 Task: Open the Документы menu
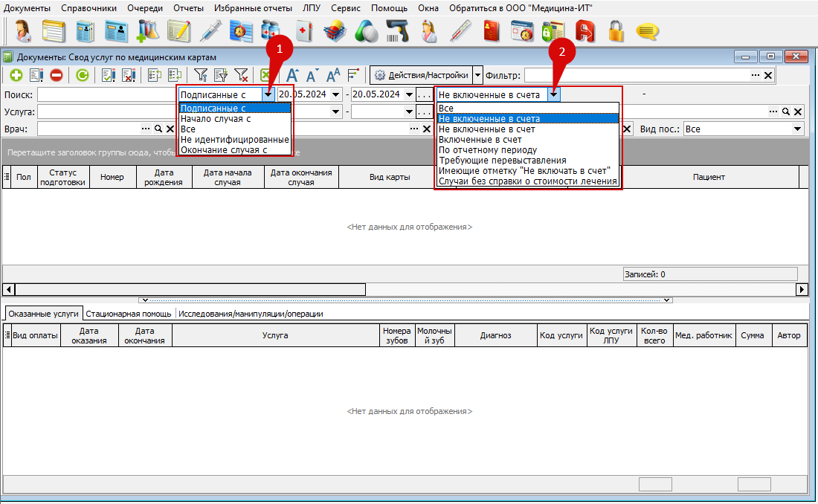tap(27, 8)
